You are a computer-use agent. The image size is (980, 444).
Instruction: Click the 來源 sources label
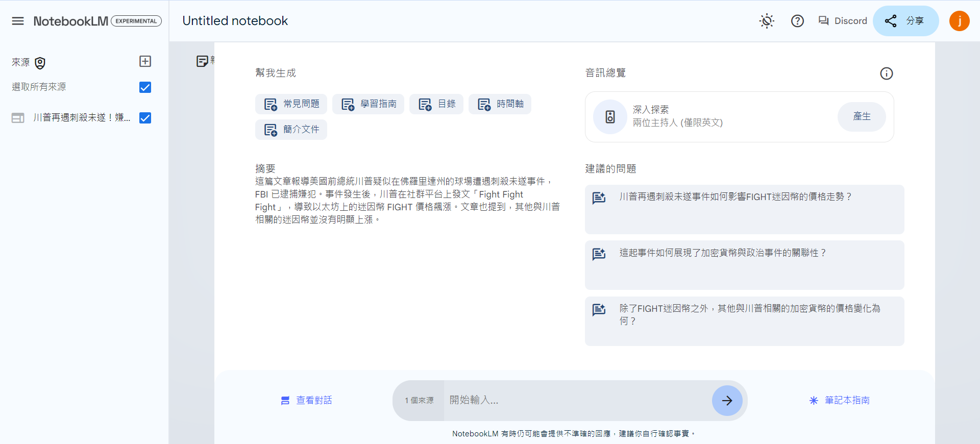click(x=21, y=62)
